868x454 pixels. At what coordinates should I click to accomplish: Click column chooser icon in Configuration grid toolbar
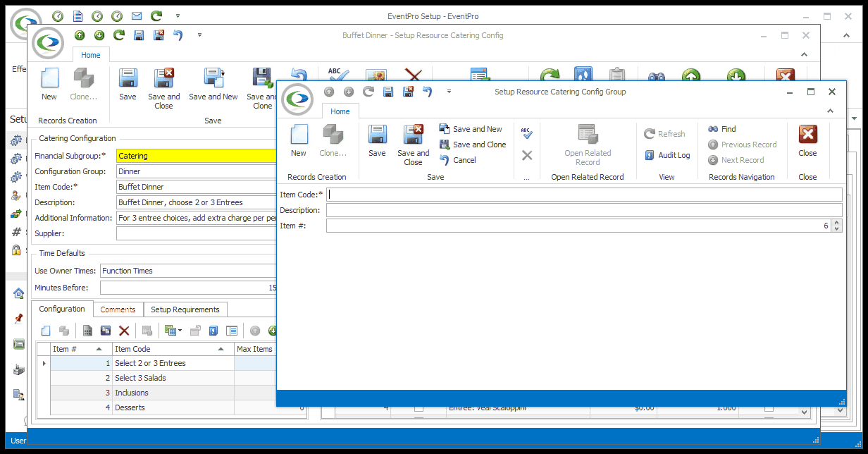231,331
